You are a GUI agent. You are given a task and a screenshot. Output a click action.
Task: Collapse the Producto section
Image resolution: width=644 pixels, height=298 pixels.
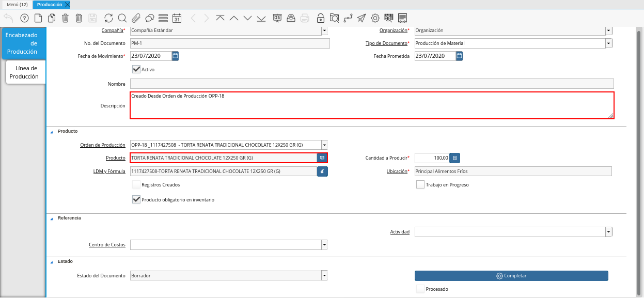52,132
